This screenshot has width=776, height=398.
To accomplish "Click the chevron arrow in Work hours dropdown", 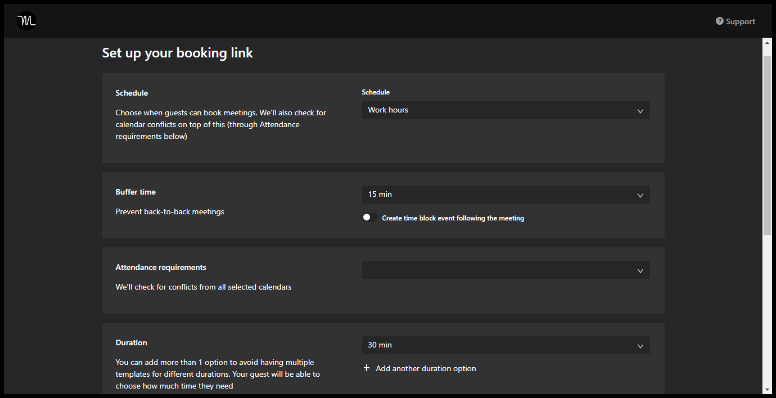I will click(x=640, y=111).
